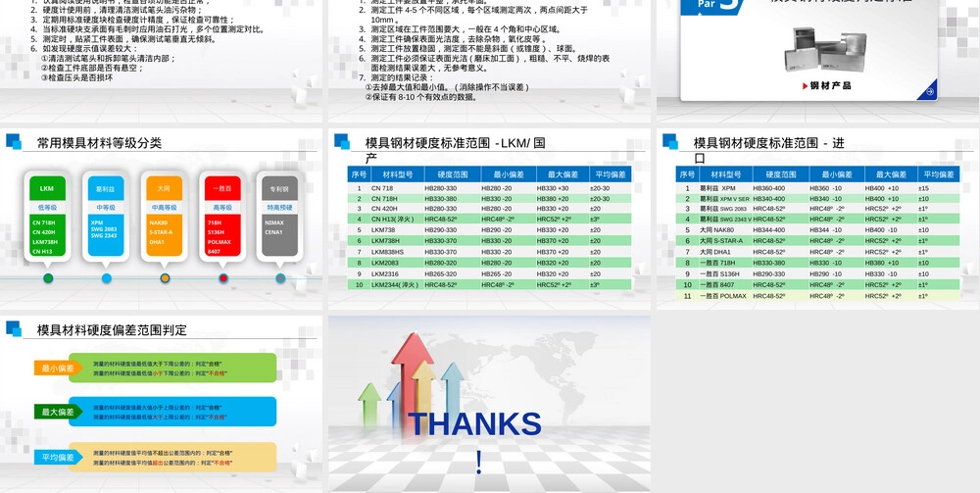Click the blue timeline dot under 中等级 card

[x=106, y=278]
